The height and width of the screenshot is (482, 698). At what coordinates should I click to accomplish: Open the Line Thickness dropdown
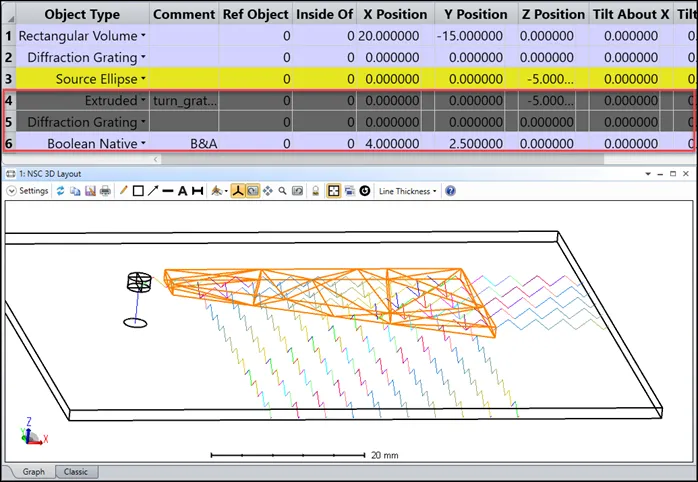pyautogui.click(x=408, y=191)
